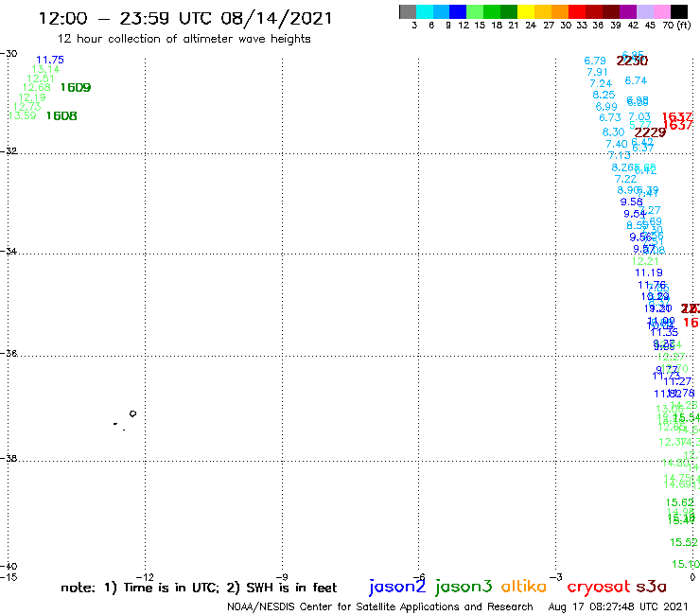
Task: Click the '-32' latitude axis label
Action: click(9, 151)
